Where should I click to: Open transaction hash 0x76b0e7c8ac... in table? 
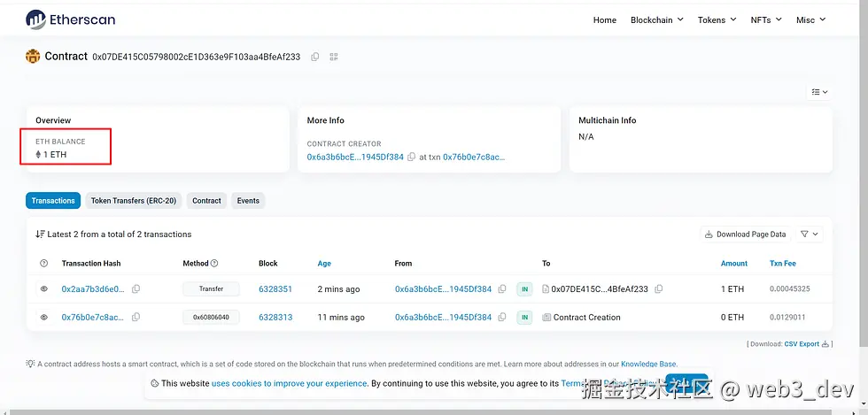[x=93, y=317]
